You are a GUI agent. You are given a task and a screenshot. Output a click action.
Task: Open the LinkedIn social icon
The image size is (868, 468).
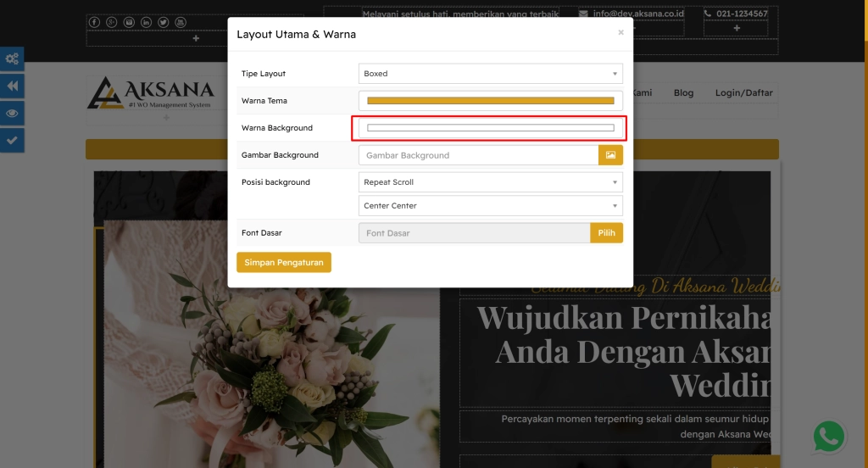click(146, 22)
